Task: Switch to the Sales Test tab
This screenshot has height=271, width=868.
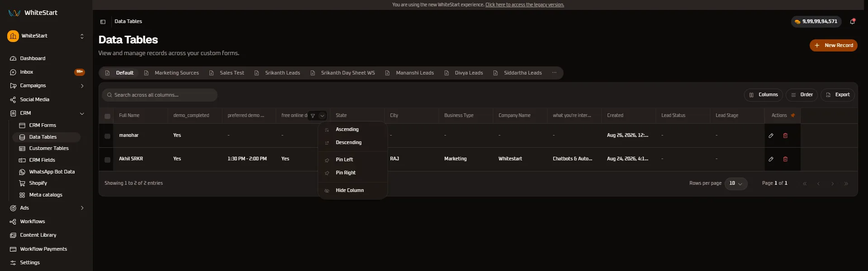Action: coord(227,73)
